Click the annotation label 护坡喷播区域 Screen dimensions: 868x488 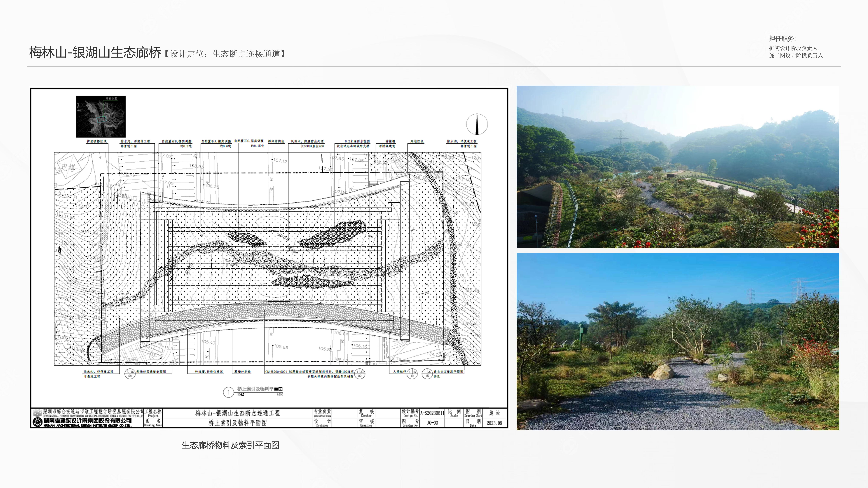point(97,141)
